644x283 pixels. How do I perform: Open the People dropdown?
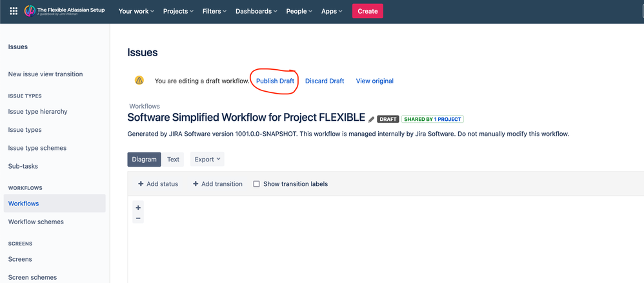coord(299,11)
